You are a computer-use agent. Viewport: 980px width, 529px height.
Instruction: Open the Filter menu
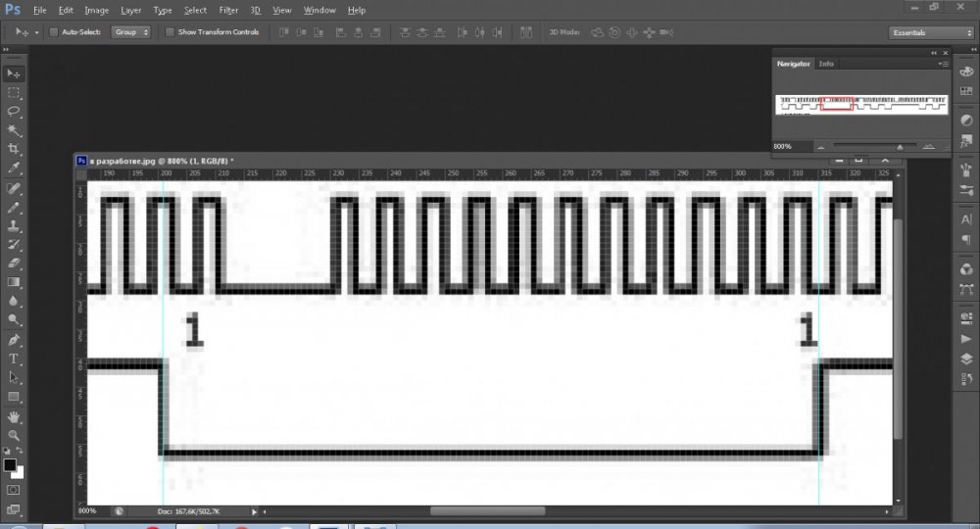click(x=228, y=10)
